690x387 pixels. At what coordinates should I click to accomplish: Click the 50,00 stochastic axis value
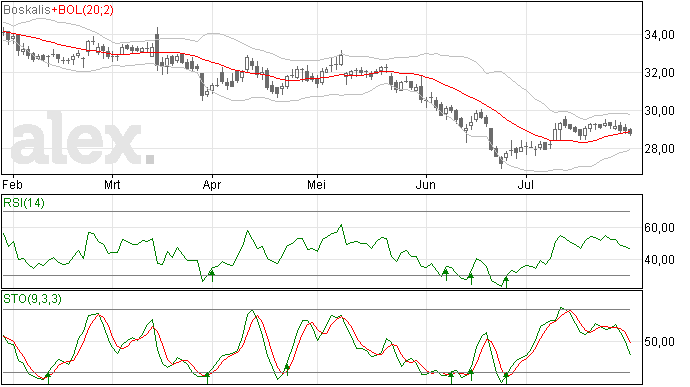(x=659, y=342)
